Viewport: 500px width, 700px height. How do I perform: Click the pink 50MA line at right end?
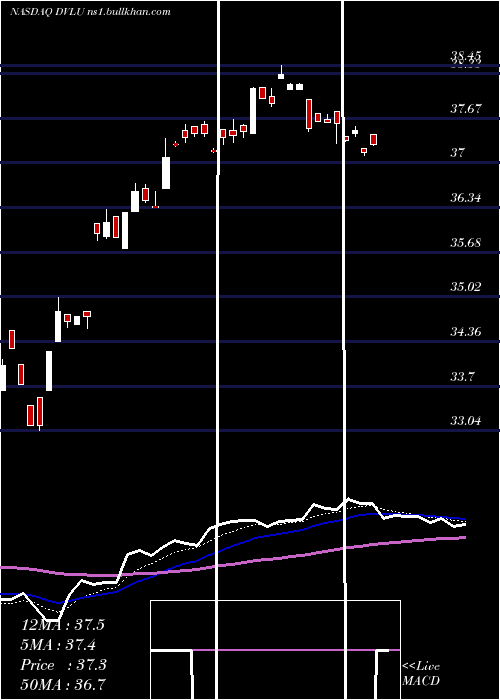click(x=462, y=538)
